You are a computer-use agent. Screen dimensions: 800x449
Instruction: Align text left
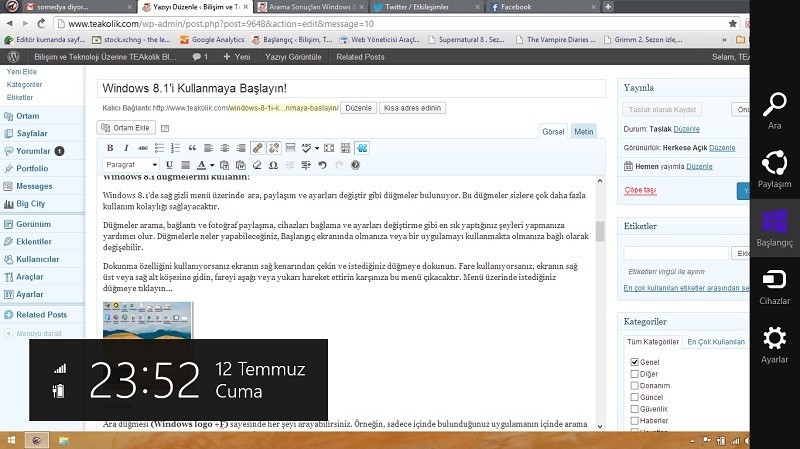coord(208,148)
